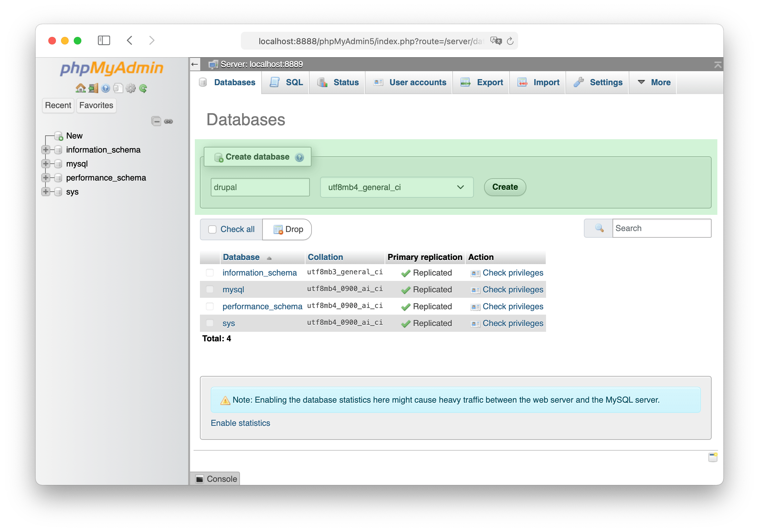
Task: Click the browser page reload icon
Action: click(510, 41)
